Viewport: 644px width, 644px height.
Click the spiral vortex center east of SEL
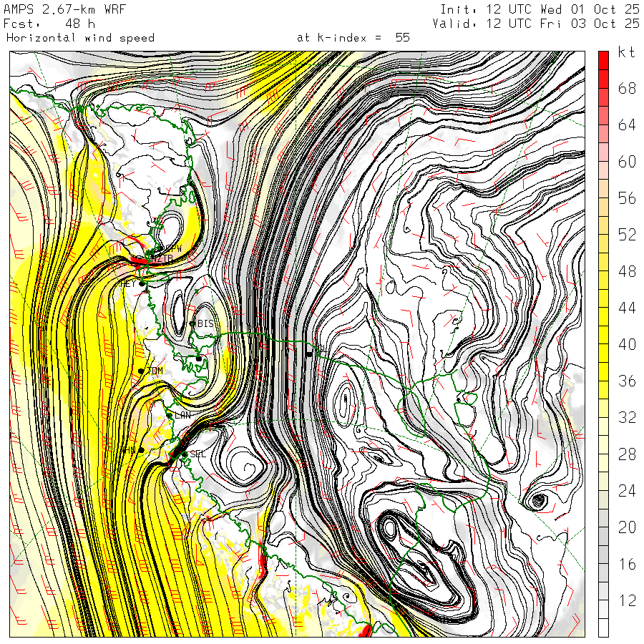click(248, 469)
